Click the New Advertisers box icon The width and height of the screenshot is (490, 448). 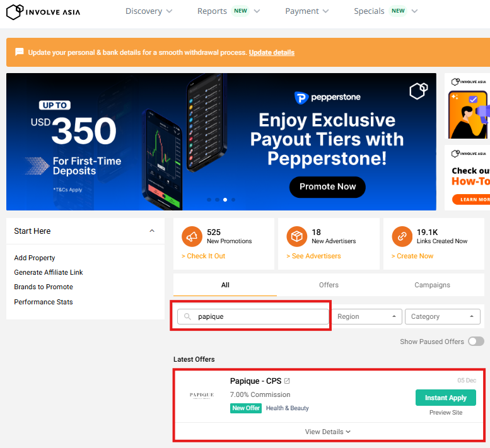point(296,236)
